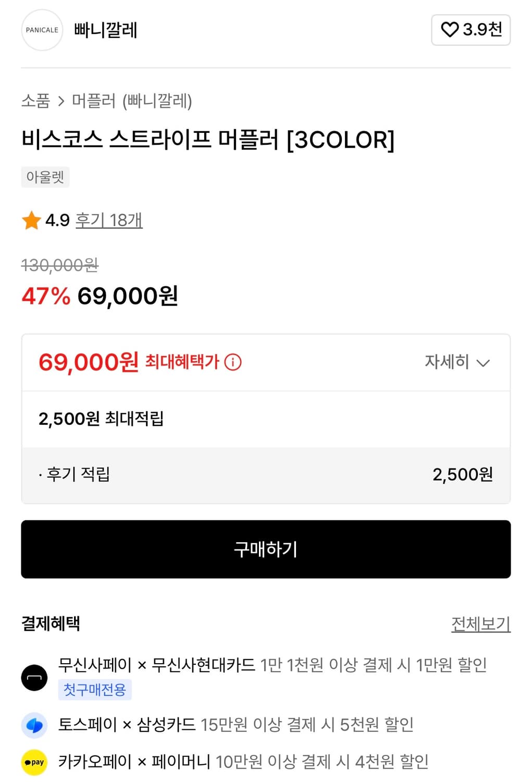The image size is (532, 782).
Task: Collapse the 2,500원 최대적립 section
Action: click(103, 419)
